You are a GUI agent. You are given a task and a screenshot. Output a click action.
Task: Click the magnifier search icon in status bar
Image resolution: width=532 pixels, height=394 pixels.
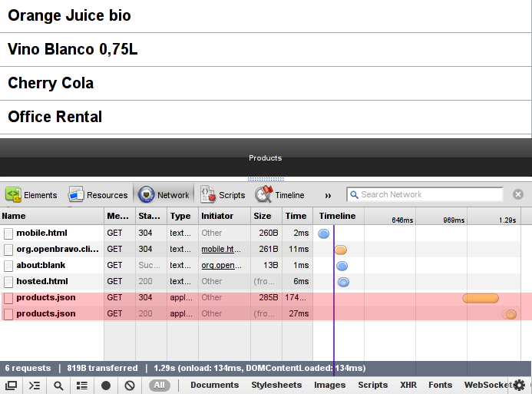(58, 386)
